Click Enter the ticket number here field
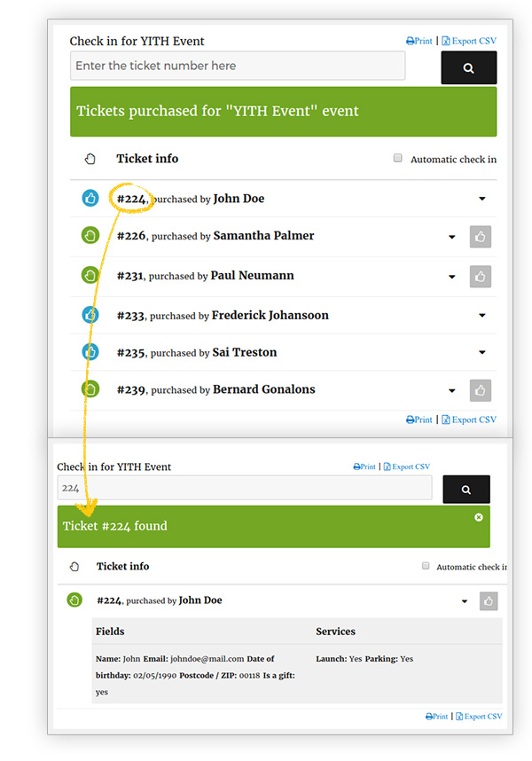This screenshot has width=532, height=761. (x=238, y=66)
